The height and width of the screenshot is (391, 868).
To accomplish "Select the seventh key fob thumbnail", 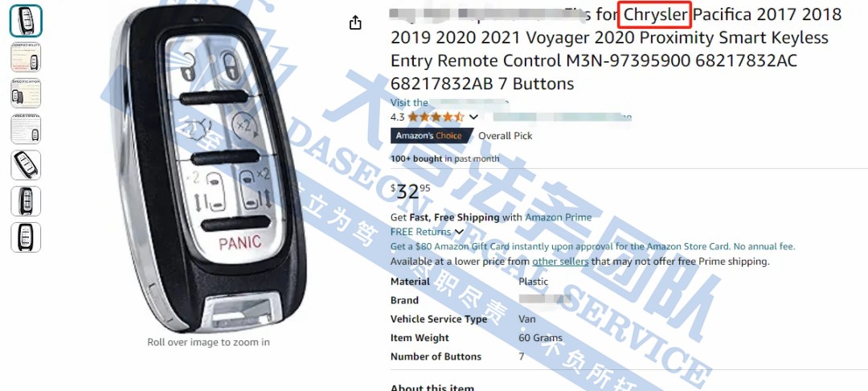I will point(26,237).
